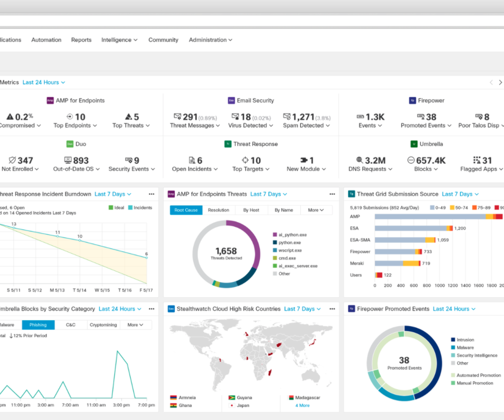504x420 pixels.
Task: Go to previous Metrics page arrow
Action: click(x=491, y=82)
